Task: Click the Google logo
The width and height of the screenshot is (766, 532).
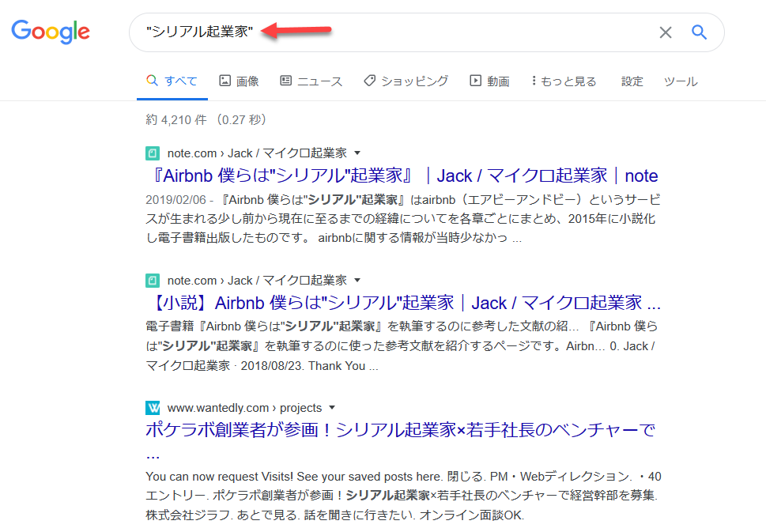Action: (51, 32)
